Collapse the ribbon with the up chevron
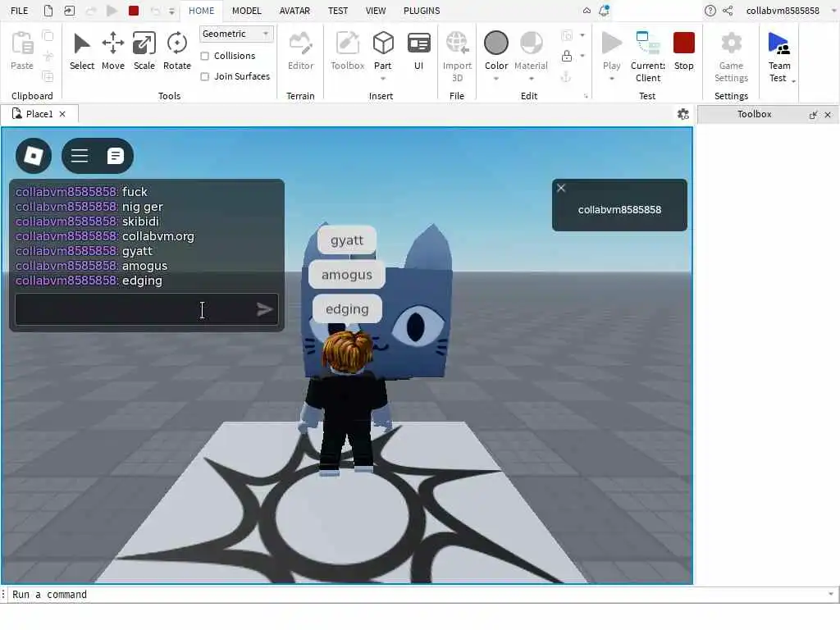Image resolution: width=840 pixels, height=630 pixels. (587, 10)
